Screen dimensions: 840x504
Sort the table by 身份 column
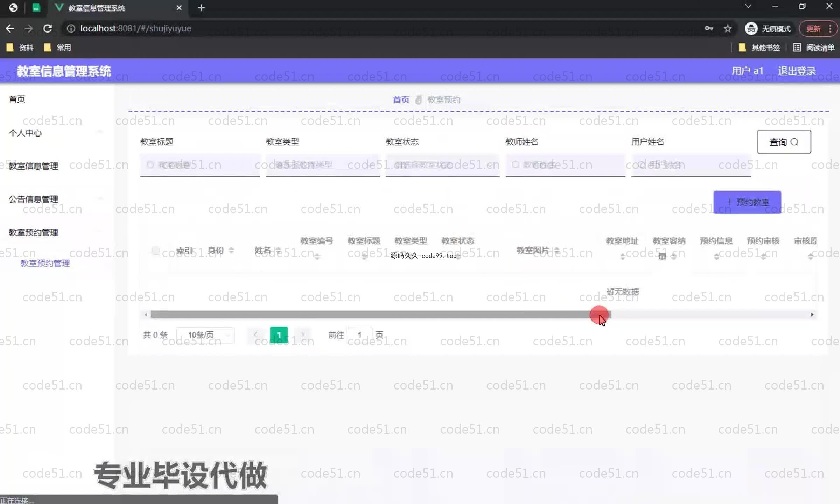coord(231,251)
